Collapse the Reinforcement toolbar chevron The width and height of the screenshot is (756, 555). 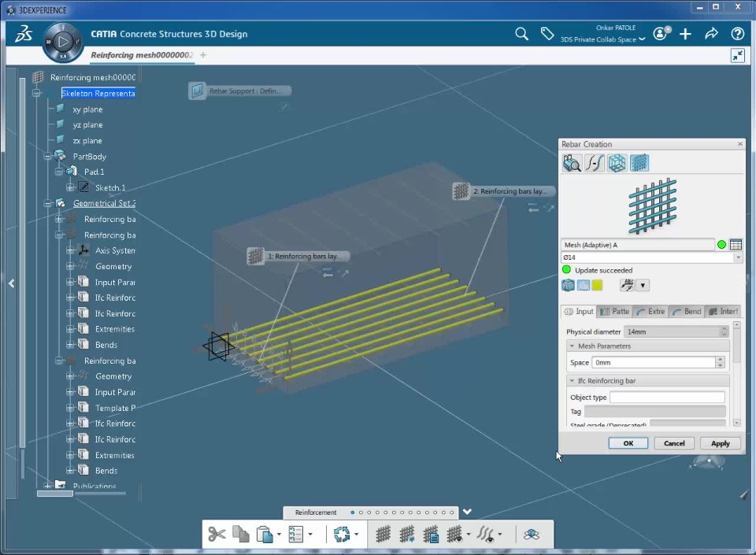coord(467,512)
